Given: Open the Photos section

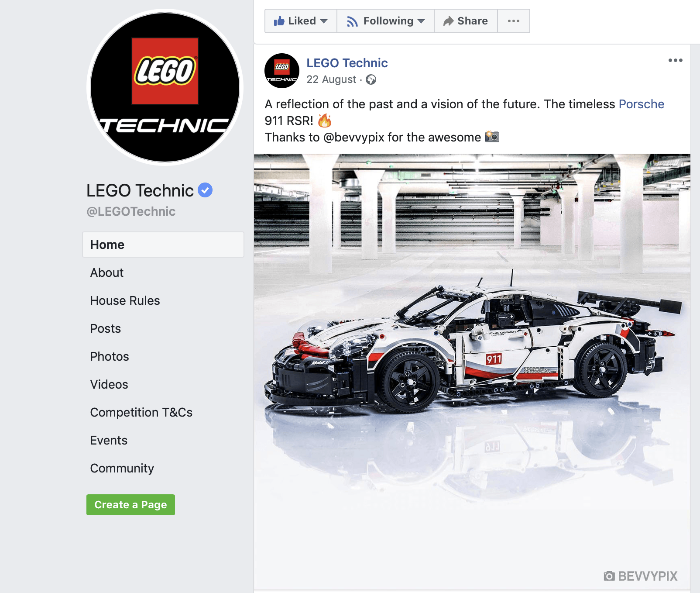Looking at the screenshot, I should tap(110, 356).
